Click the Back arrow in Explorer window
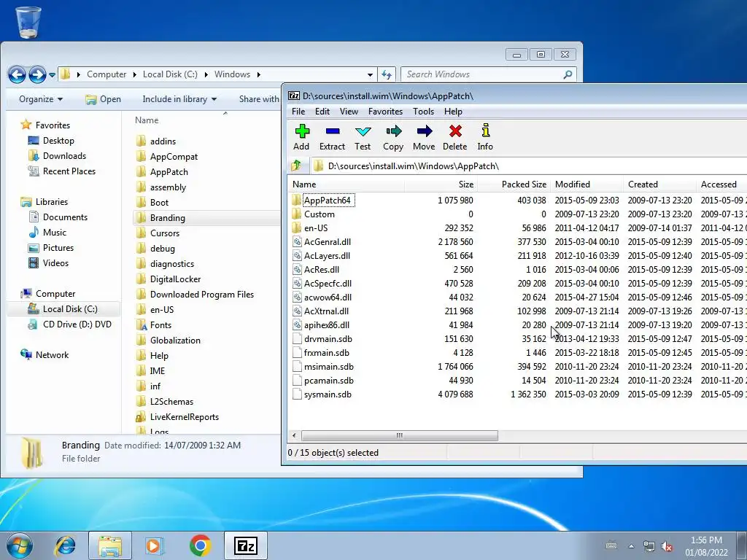 click(x=18, y=74)
